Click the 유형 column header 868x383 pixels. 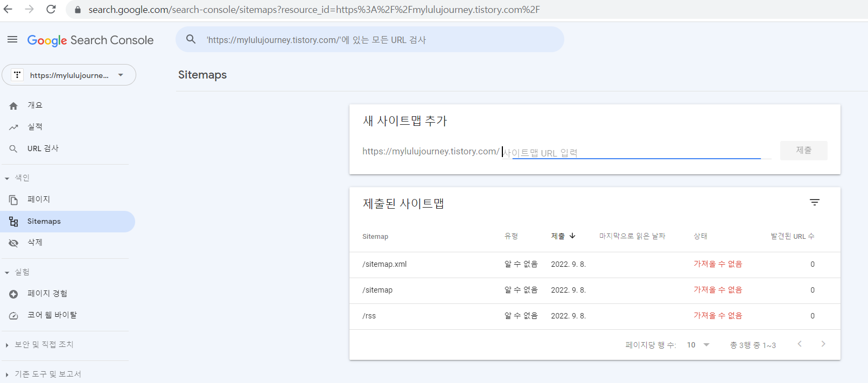(511, 236)
